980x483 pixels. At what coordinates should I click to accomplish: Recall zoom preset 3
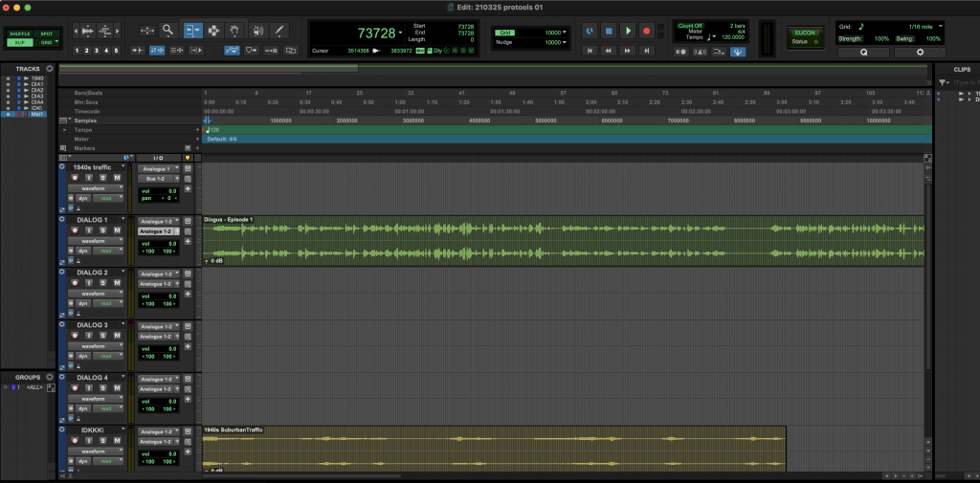click(x=97, y=50)
